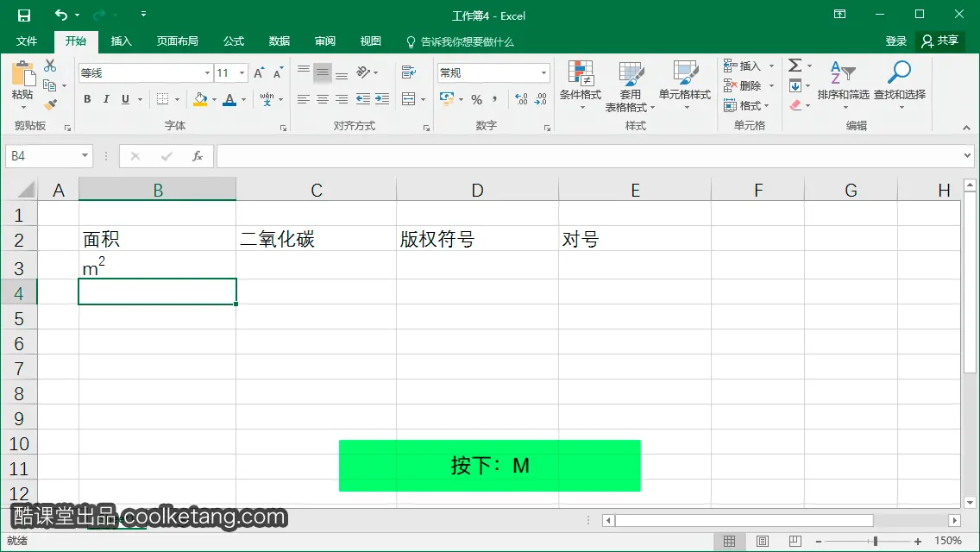Image resolution: width=980 pixels, height=552 pixels.
Task: Click the Clear eraser icon
Action: tap(795, 105)
